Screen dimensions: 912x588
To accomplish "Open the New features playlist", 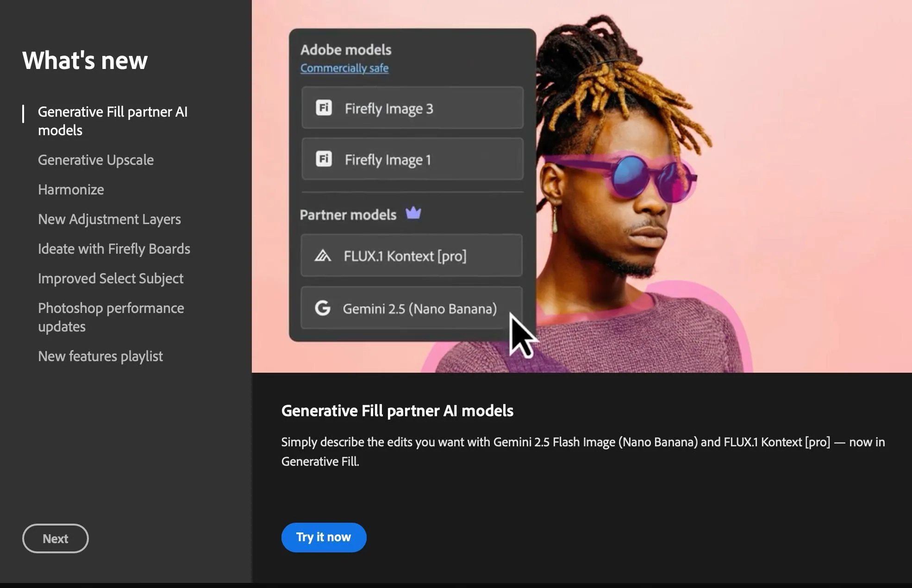I will tap(100, 356).
